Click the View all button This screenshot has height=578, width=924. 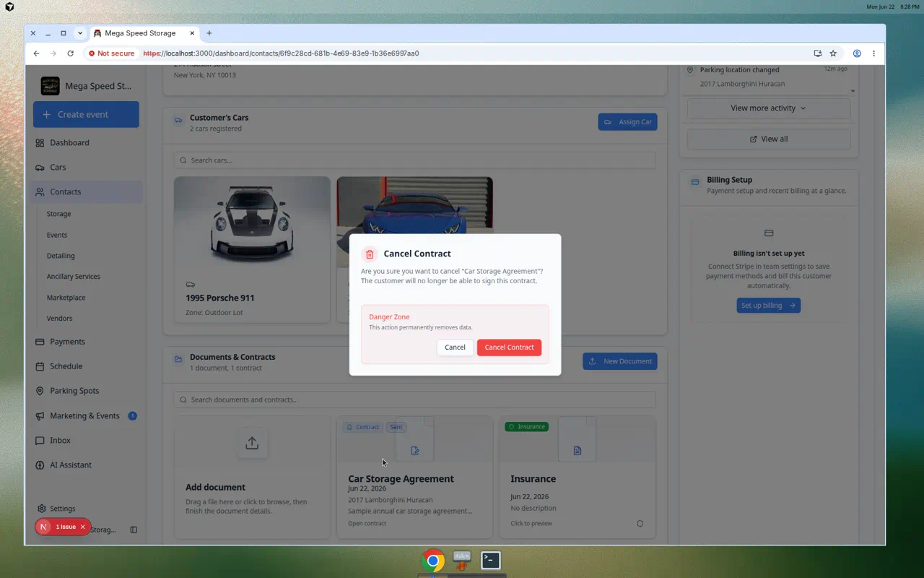[768, 139]
